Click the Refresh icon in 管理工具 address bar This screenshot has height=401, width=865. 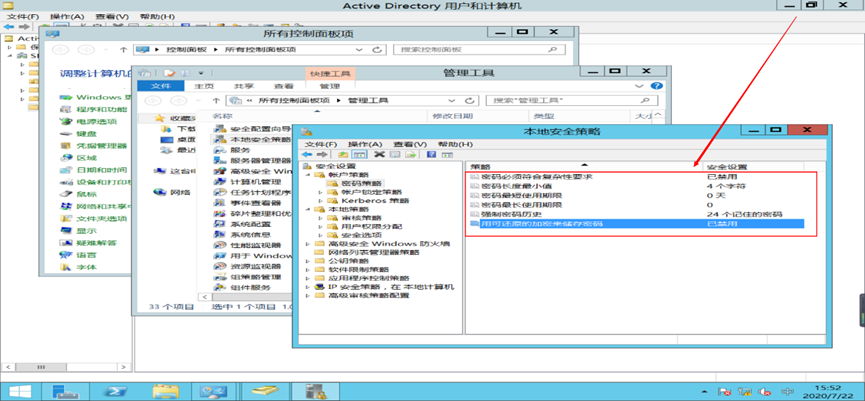[470, 101]
